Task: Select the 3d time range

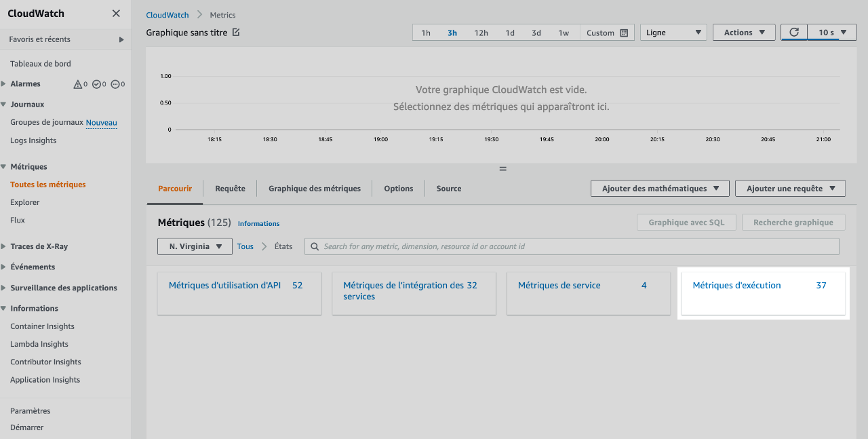Action: pos(536,33)
